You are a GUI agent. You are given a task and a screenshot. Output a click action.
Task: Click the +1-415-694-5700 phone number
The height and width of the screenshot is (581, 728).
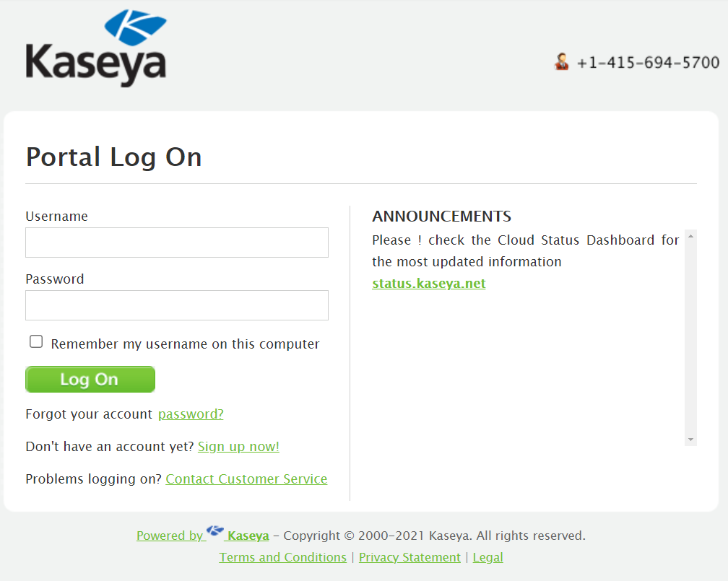[x=648, y=63]
